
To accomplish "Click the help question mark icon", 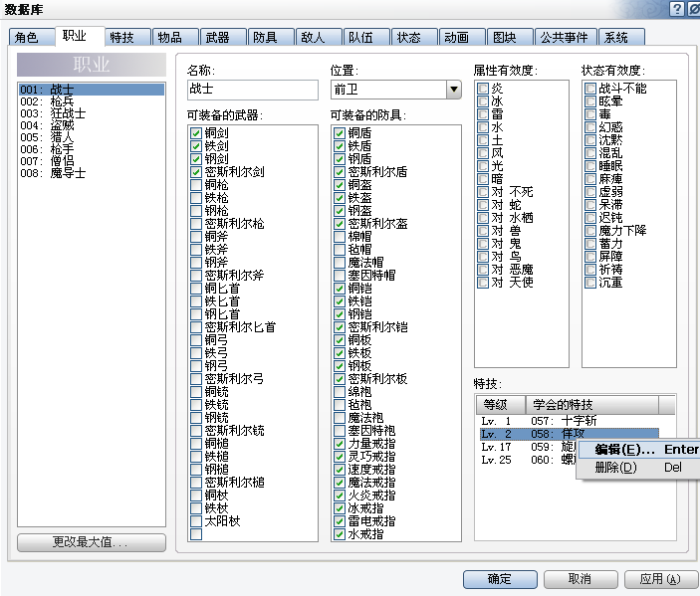I will click(677, 9).
